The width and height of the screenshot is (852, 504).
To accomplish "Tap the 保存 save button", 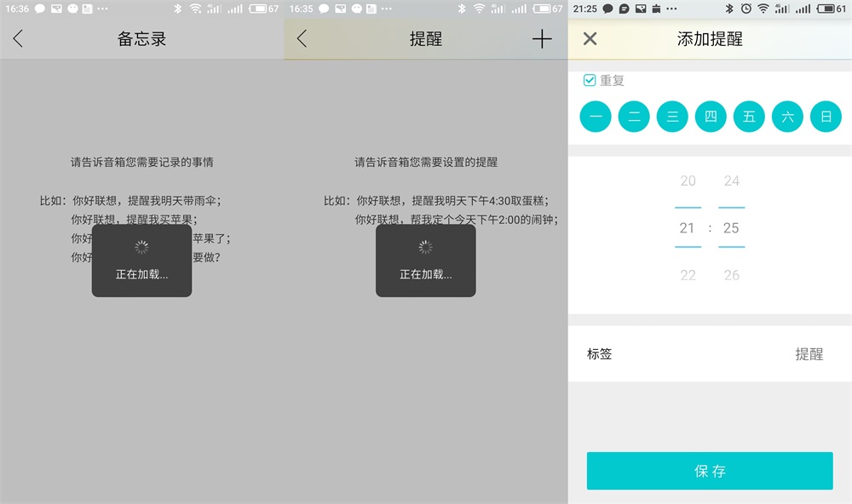I will point(710,470).
